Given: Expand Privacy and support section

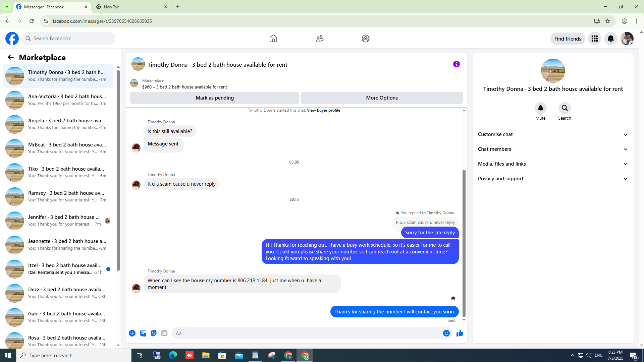Looking at the screenshot, I should [553, 179].
